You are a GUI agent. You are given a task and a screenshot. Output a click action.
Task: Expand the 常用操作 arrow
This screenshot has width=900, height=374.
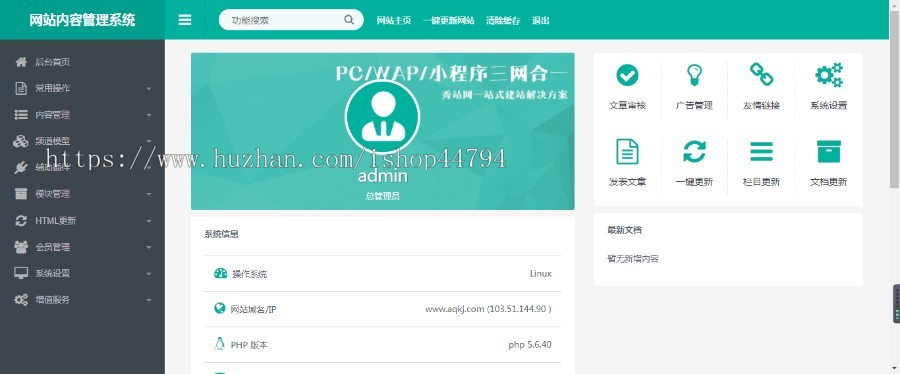click(149, 89)
